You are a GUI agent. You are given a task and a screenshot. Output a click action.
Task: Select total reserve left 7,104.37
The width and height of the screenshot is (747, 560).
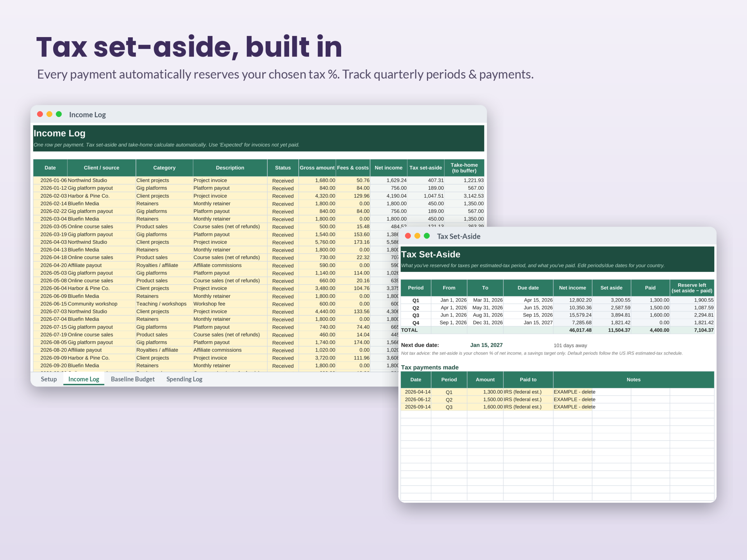pyautogui.click(x=692, y=330)
